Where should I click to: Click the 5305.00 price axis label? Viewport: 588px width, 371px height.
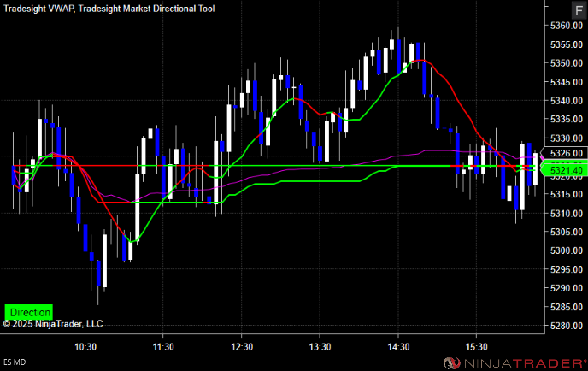(x=567, y=232)
